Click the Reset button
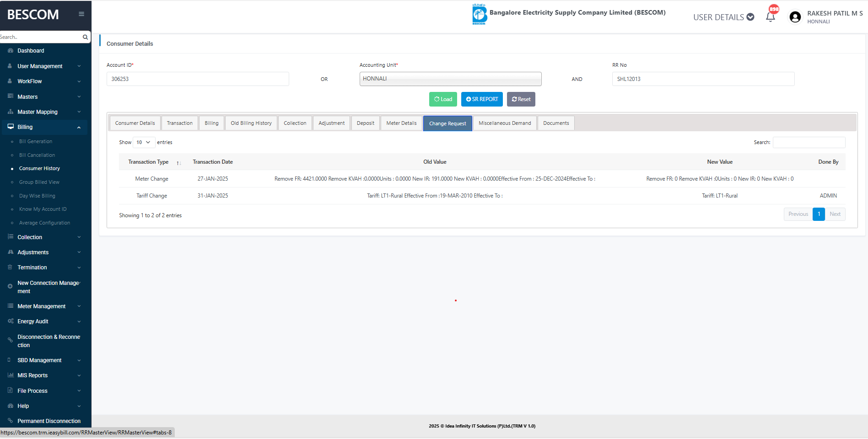 tap(521, 99)
